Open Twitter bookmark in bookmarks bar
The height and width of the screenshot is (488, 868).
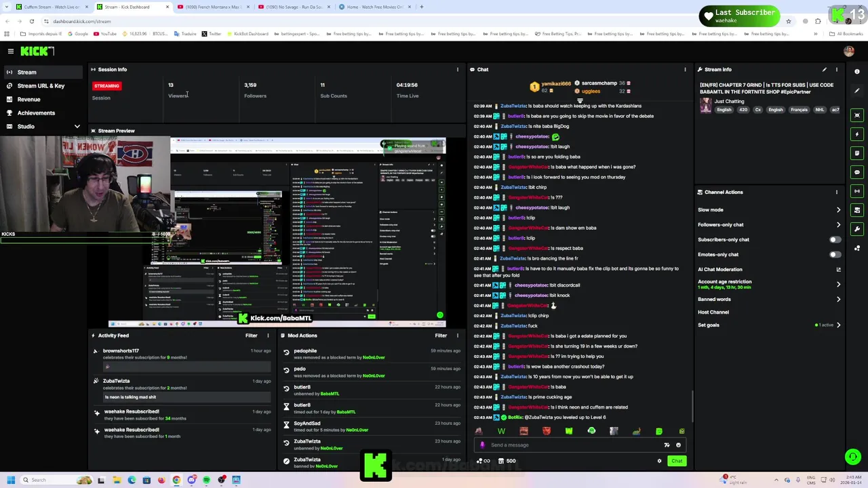tap(212, 34)
